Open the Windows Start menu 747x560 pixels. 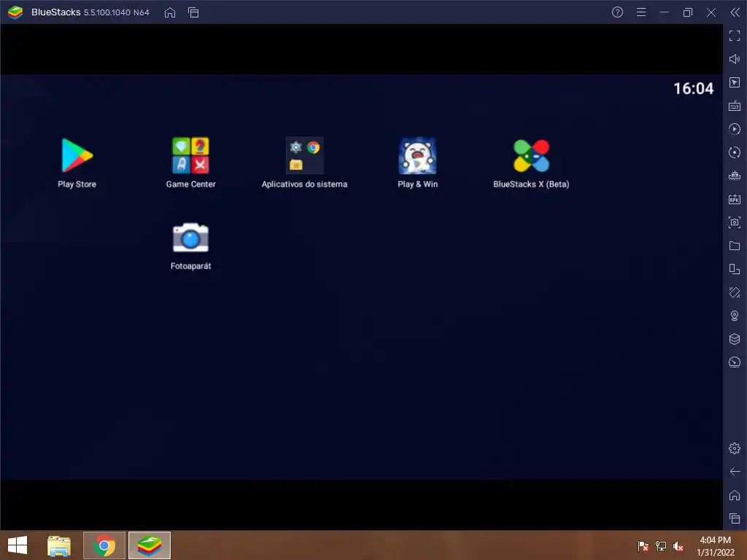(x=18, y=545)
